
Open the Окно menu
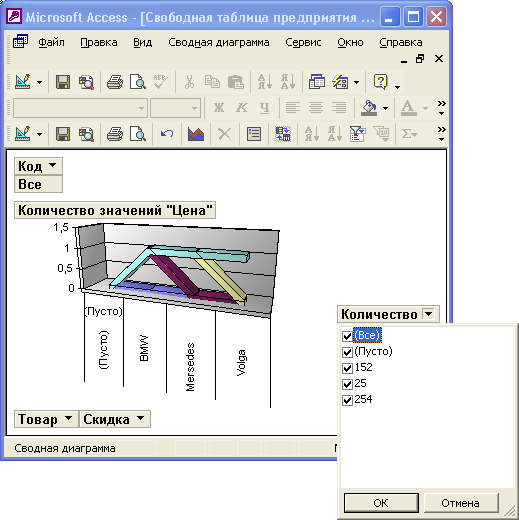coord(350,42)
